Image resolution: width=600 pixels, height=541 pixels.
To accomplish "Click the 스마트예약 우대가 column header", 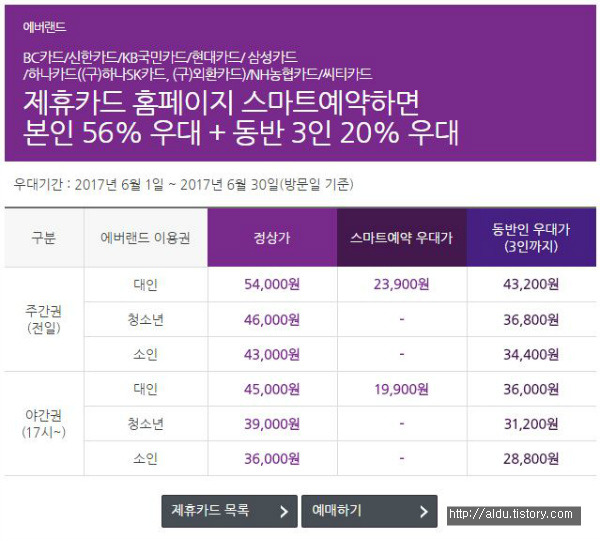I will tap(402, 238).
